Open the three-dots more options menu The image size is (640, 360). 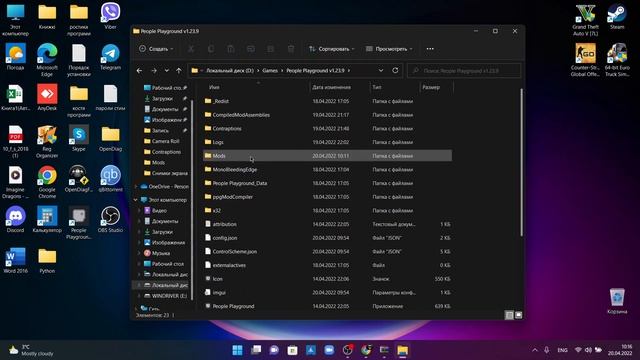tap(430, 49)
